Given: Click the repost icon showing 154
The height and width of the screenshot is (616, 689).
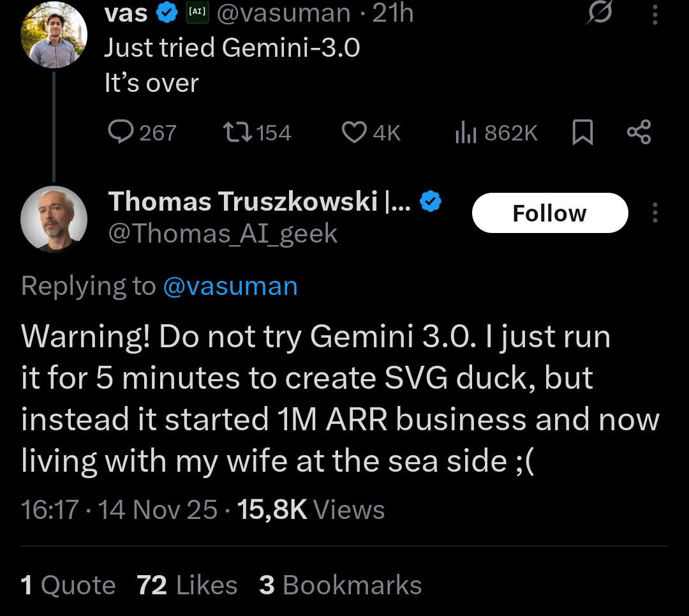Looking at the screenshot, I should tap(240, 133).
